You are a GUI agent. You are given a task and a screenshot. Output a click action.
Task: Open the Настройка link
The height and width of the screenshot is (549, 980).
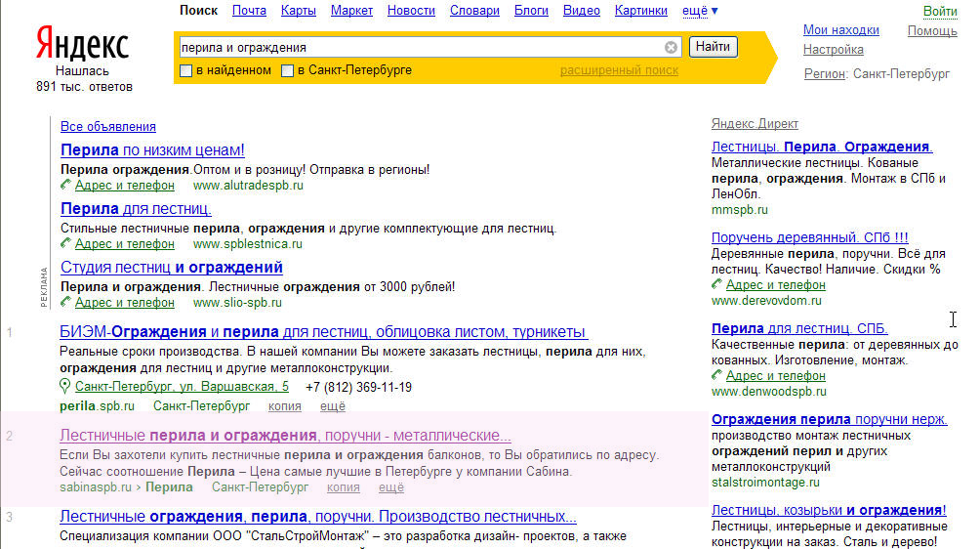[x=834, y=50]
